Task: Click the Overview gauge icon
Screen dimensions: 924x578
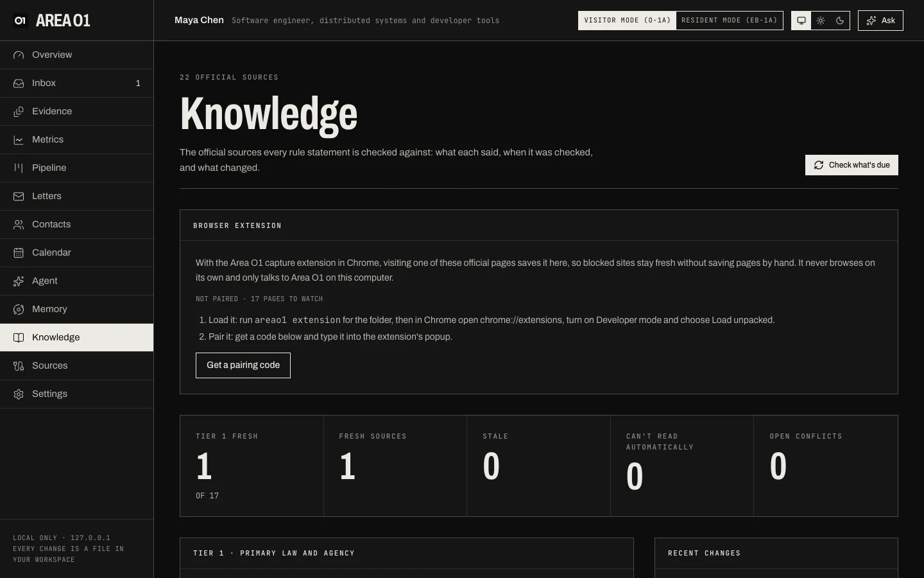Action: (19, 55)
